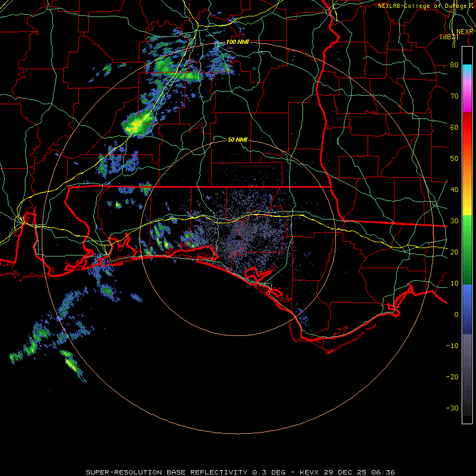
Task: Click the 'KEVX' radar site identifier in caption
Action: coord(309,472)
